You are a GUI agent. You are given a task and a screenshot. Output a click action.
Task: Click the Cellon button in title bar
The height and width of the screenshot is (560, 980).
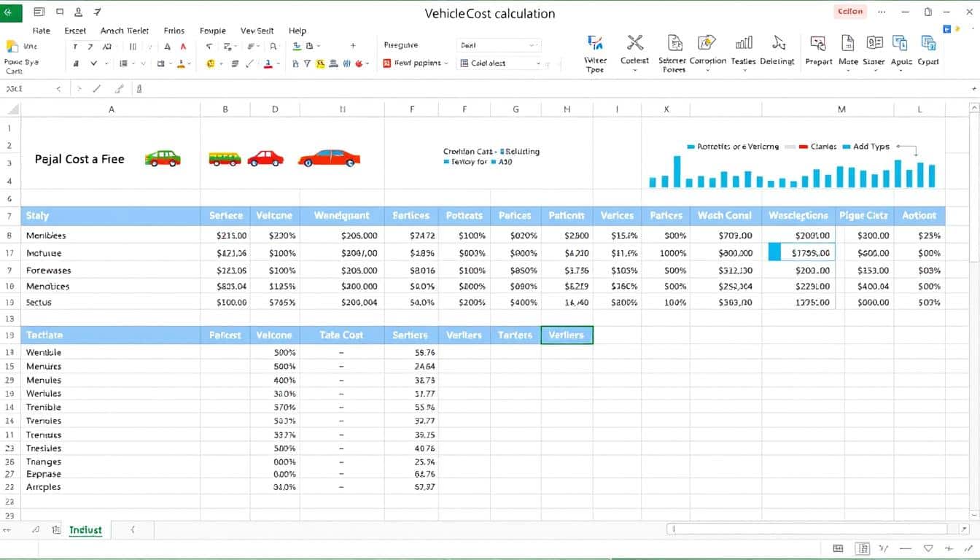pyautogui.click(x=850, y=12)
